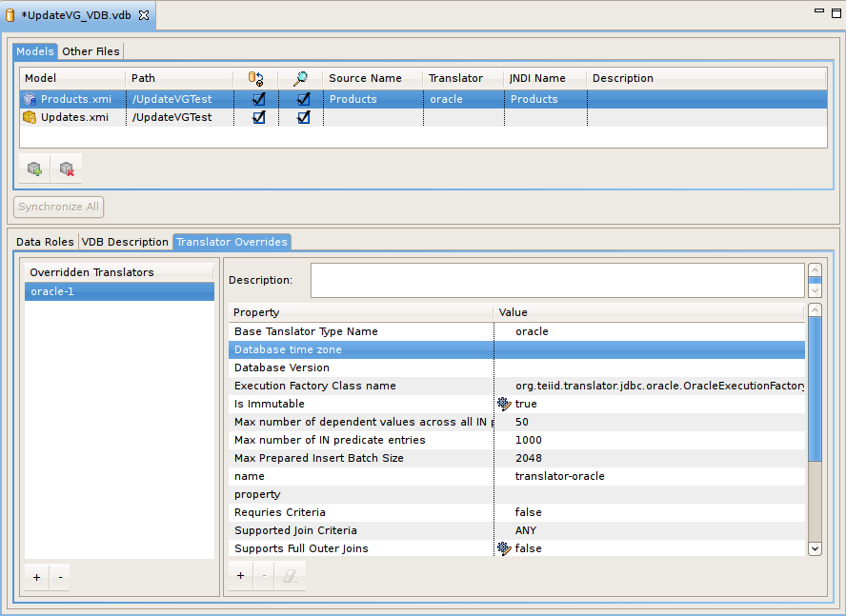Toggle synchronized checkbox for Products.xmi
This screenshot has width=846, height=616.
(x=259, y=99)
